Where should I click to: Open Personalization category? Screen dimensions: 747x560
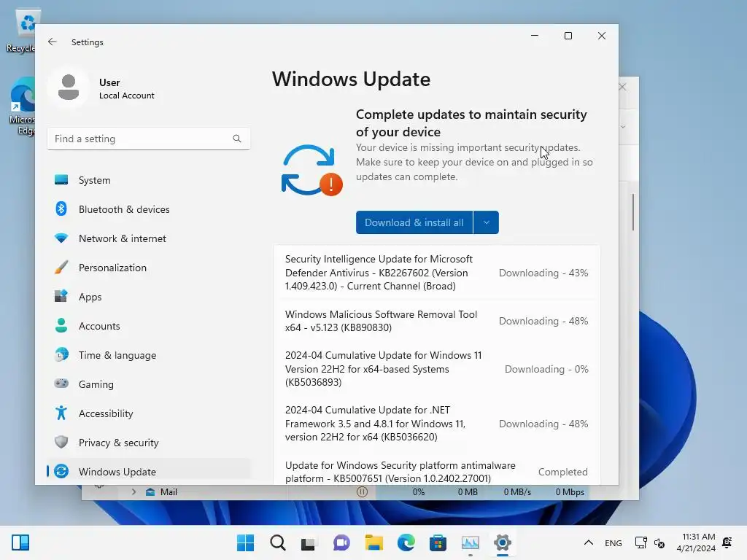click(x=149, y=268)
